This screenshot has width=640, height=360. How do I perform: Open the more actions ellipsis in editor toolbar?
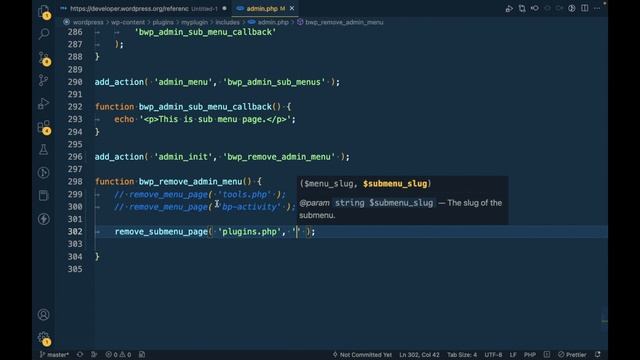pos(597,9)
